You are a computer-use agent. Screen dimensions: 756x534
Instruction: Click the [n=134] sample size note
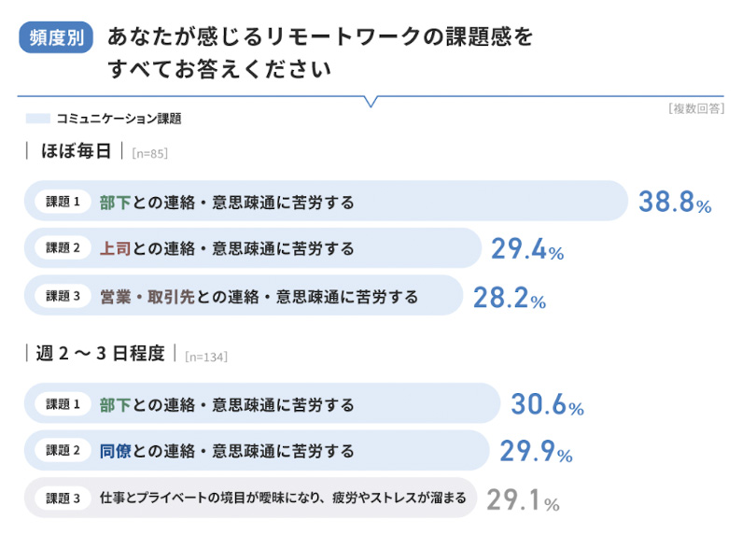(206, 356)
